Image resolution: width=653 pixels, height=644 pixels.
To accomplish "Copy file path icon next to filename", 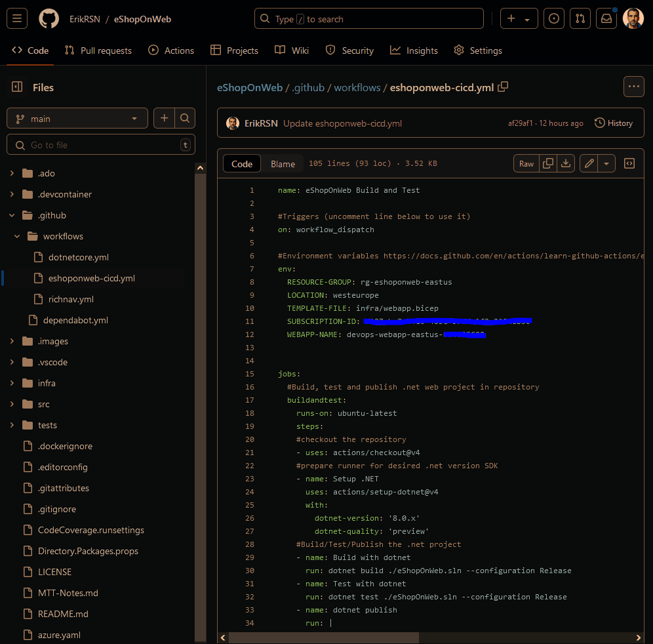I will pos(503,87).
